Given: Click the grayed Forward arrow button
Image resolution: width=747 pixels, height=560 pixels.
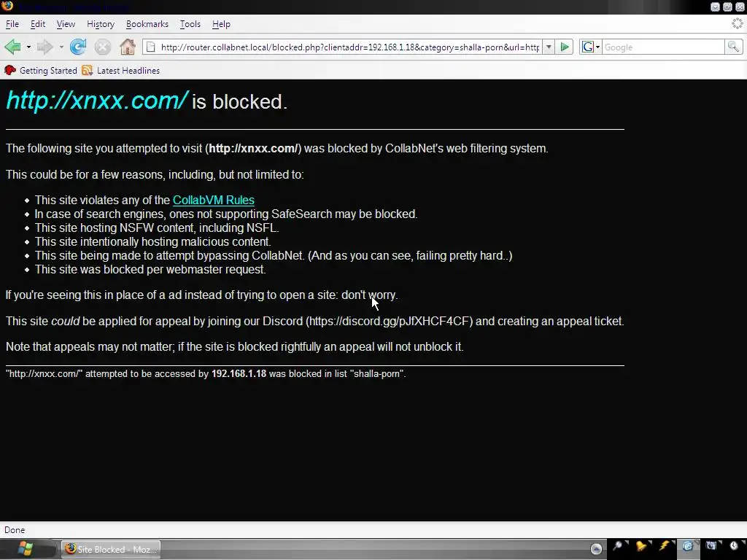Looking at the screenshot, I should 45,47.
